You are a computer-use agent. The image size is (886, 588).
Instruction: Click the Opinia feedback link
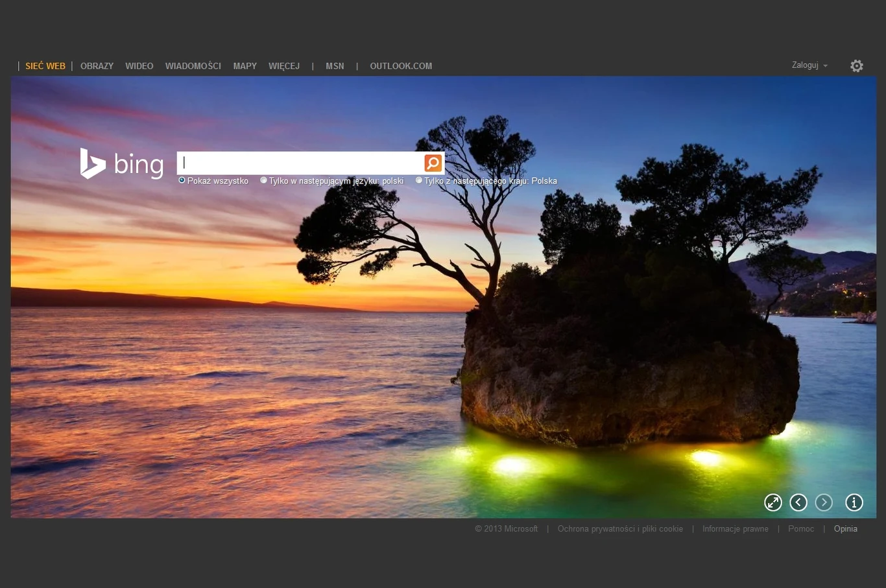click(845, 529)
